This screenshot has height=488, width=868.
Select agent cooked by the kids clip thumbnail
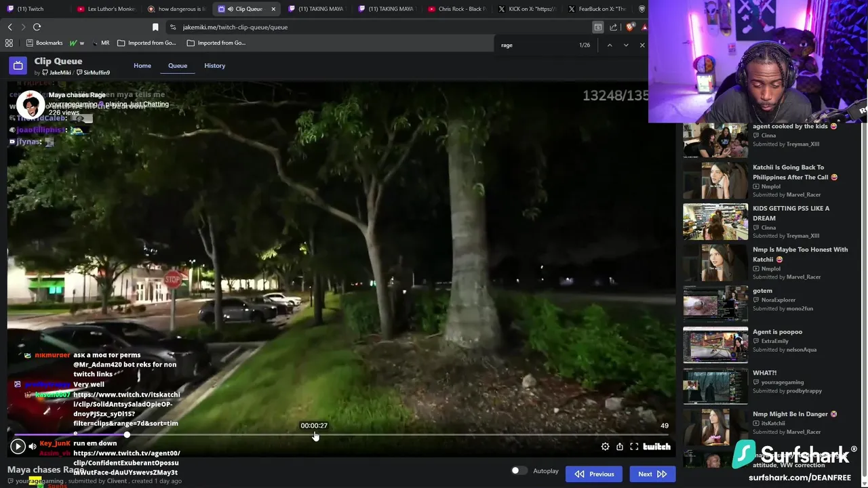[715, 140]
